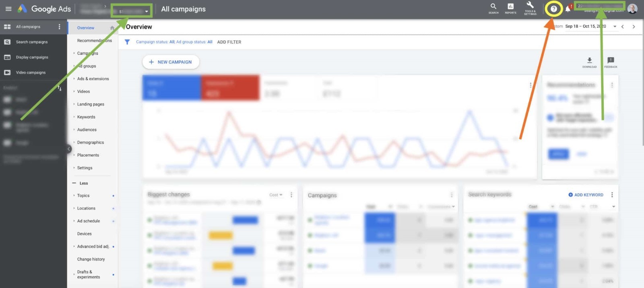Collapse the list with Less
The image size is (644, 288).
[x=83, y=183]
